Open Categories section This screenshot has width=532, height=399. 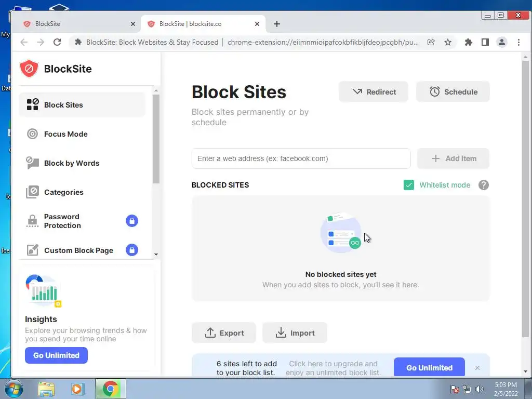[x=82, y=192]
